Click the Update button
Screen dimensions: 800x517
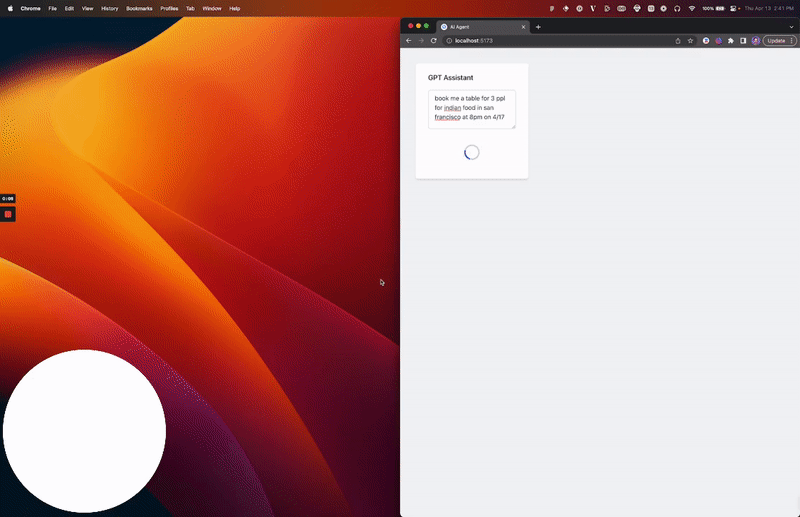pos(776,40)
